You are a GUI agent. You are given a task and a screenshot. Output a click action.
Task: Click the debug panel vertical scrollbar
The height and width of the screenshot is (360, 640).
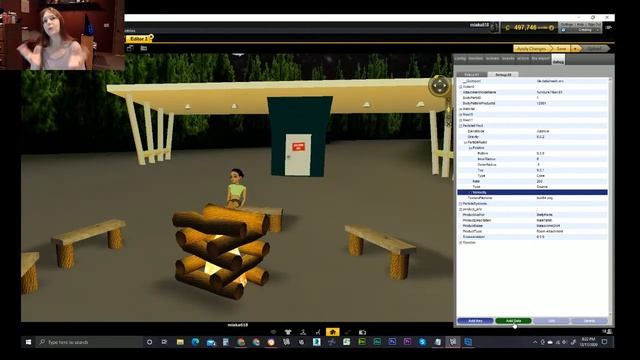click(x=610, y=196)
